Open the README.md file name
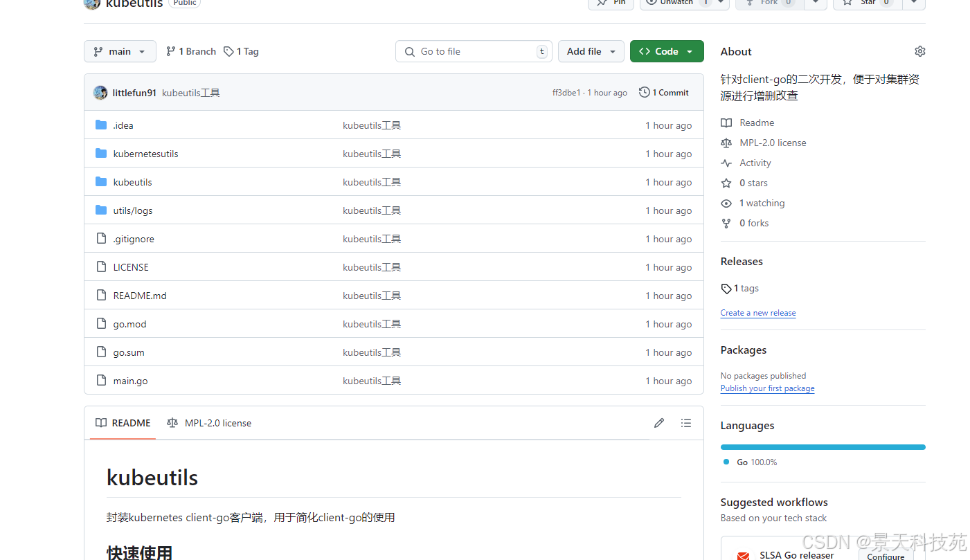 [140, 296]
